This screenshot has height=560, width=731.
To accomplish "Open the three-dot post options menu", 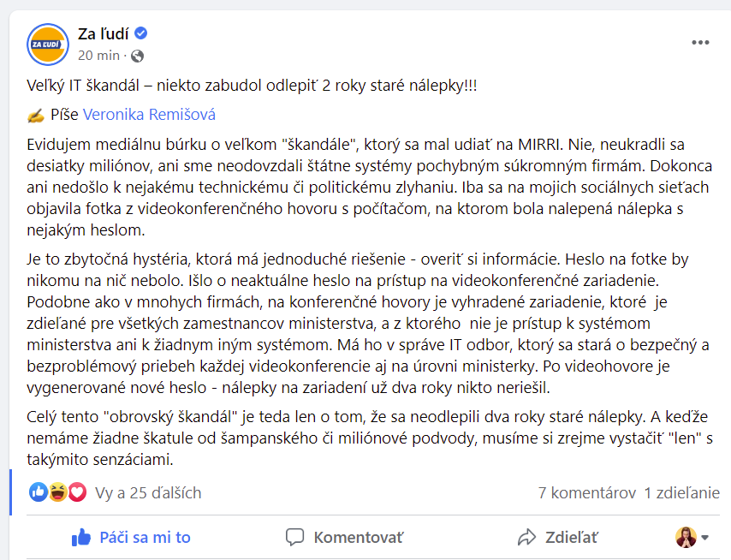I will point(700,43).
